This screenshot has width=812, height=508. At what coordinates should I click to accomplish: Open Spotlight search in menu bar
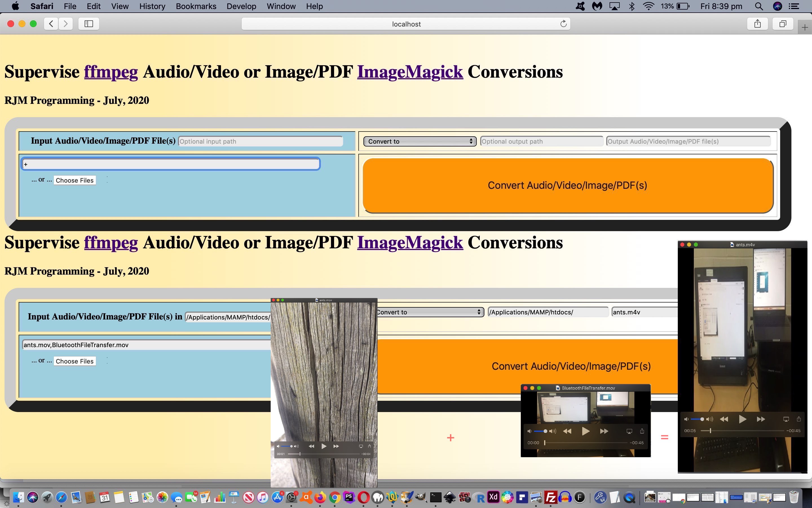click(759, 6)
